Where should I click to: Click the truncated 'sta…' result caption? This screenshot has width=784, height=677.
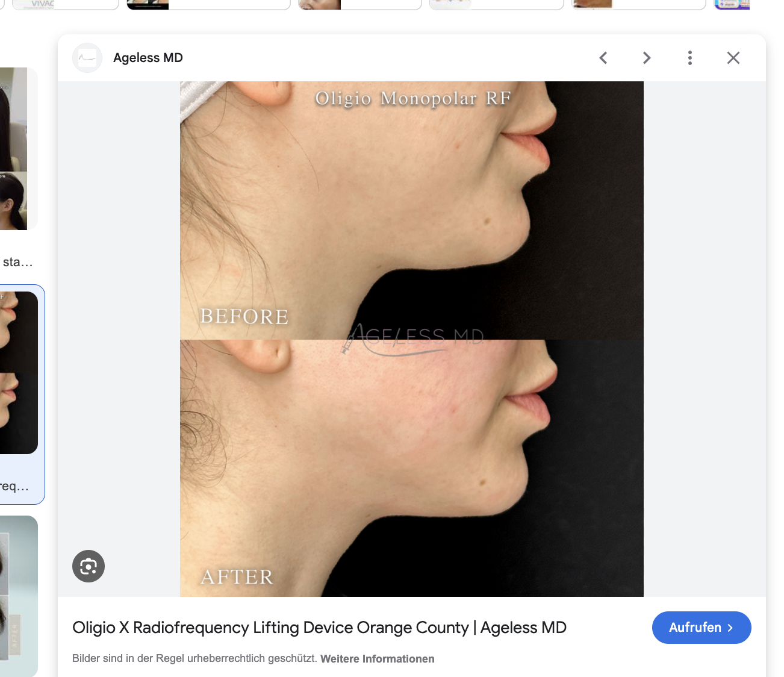coord(18,262)
